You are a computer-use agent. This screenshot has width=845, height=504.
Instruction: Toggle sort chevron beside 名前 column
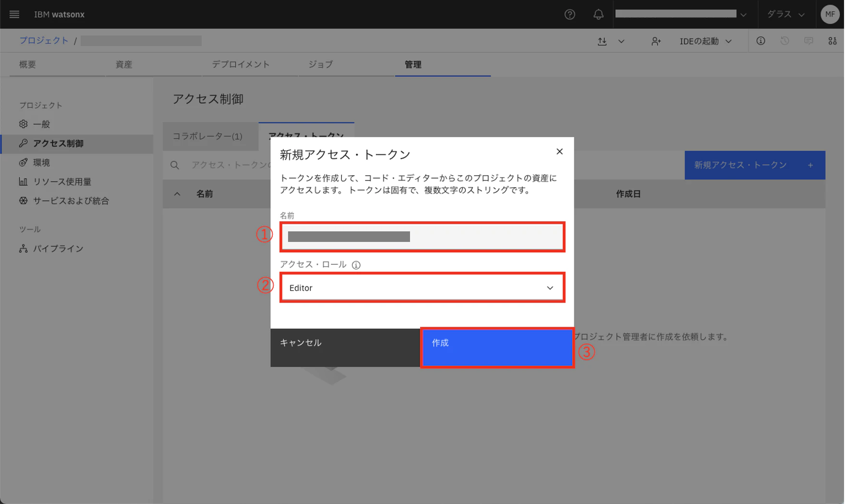click(x=177, y=194)
